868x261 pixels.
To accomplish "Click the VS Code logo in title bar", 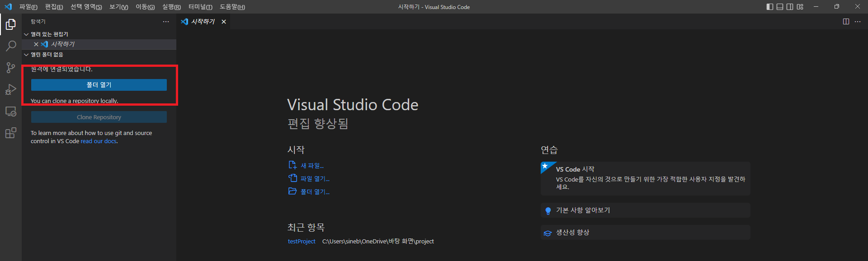I will click(x=8, y=7).
